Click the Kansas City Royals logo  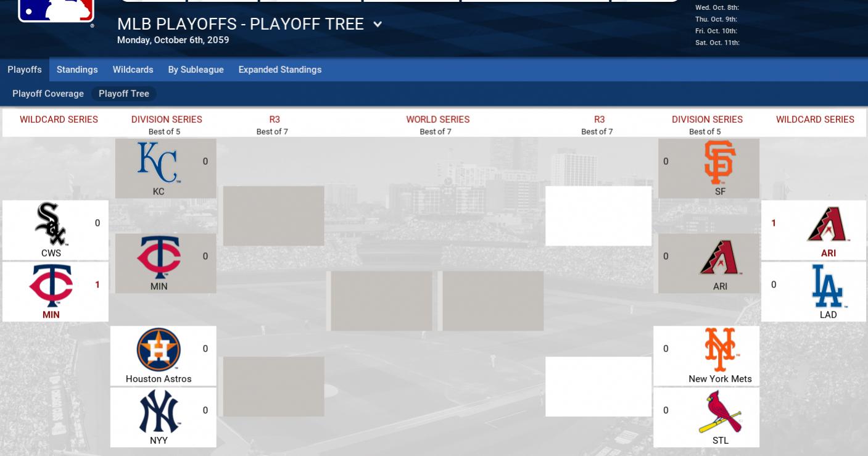coord(159,162)
